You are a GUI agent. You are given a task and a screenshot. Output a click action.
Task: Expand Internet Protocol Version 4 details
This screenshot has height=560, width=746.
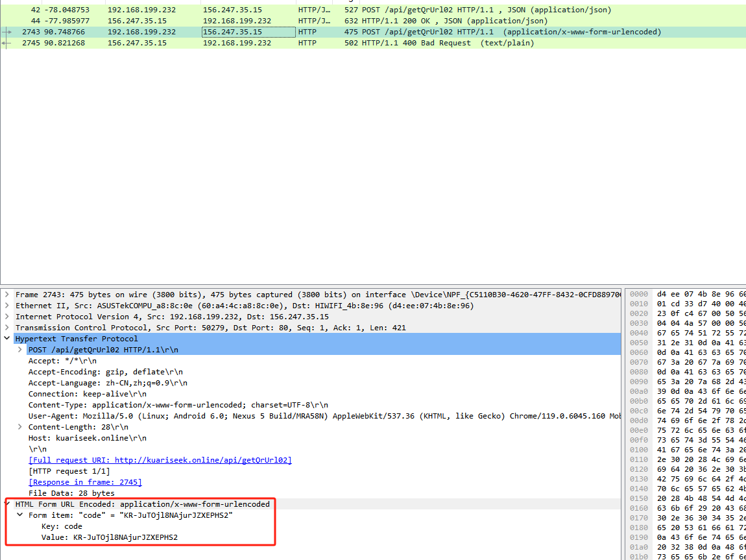point(7,317)
